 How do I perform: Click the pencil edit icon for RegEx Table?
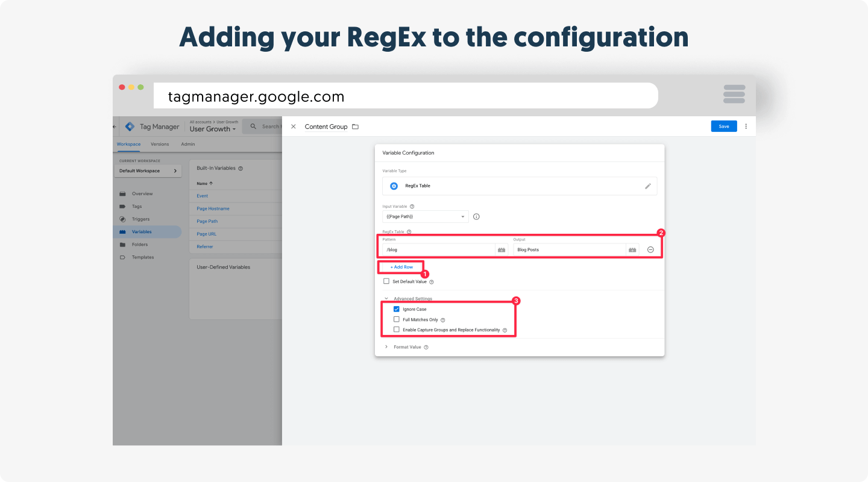(648, 186)
